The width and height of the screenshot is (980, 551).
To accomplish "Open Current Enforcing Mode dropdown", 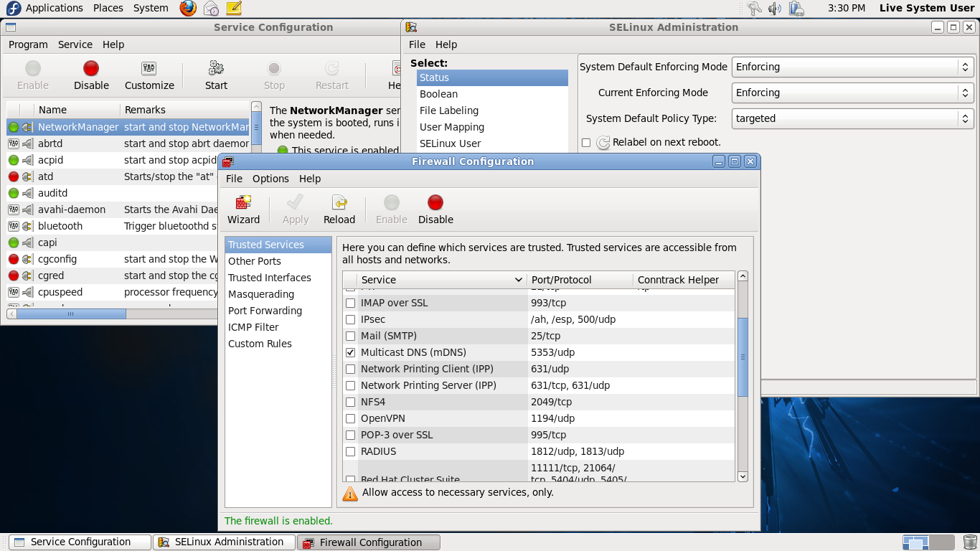I will click(x=852, y=93).
